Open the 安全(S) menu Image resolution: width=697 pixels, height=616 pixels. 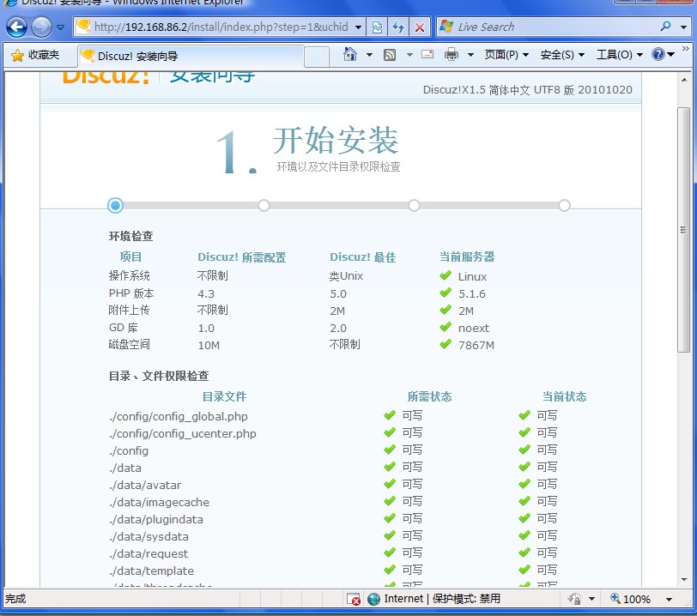click(562, 55)
